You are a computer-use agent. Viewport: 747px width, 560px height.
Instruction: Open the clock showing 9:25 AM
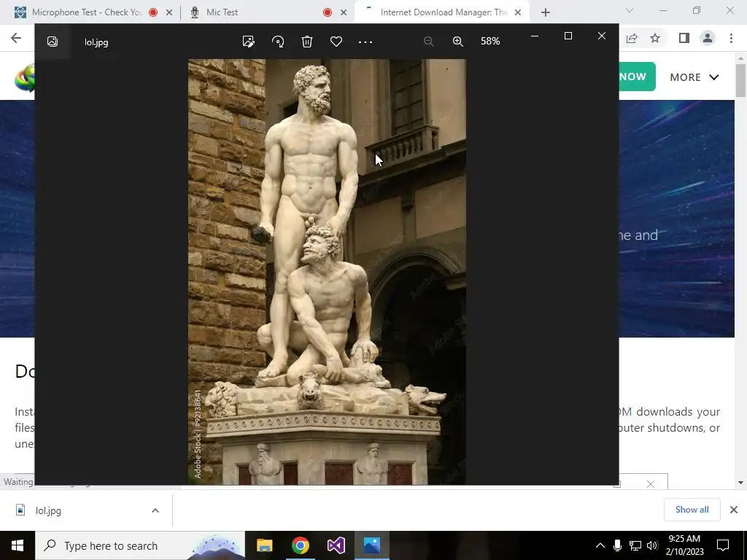click(x=684, y=545)
